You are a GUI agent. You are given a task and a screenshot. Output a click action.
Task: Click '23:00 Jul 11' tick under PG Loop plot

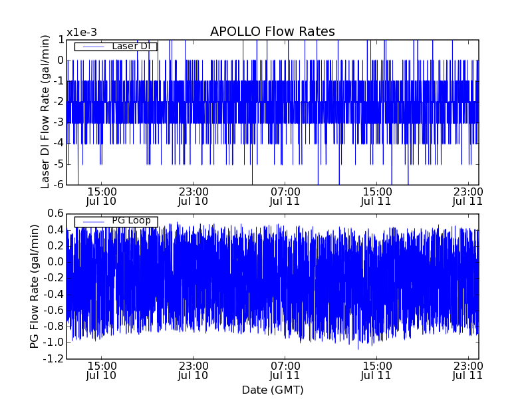pos(468,371)
